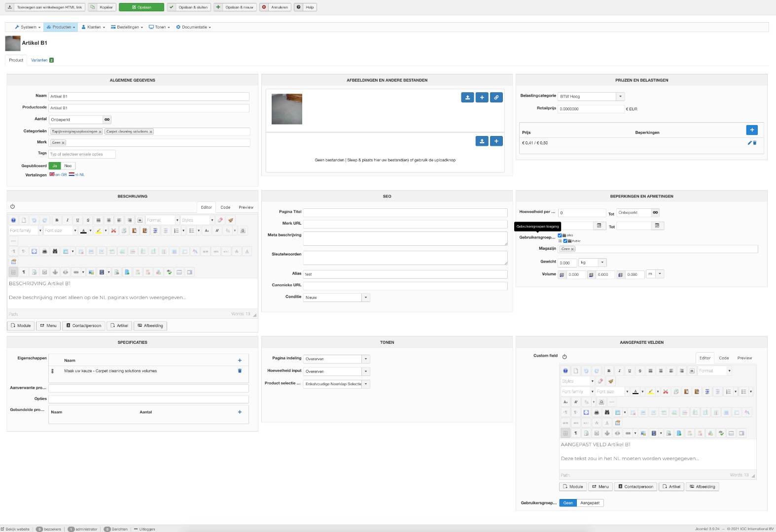Uncheck the 'alles' user group checkbox
776x532 pixels.
pos(560,235)
